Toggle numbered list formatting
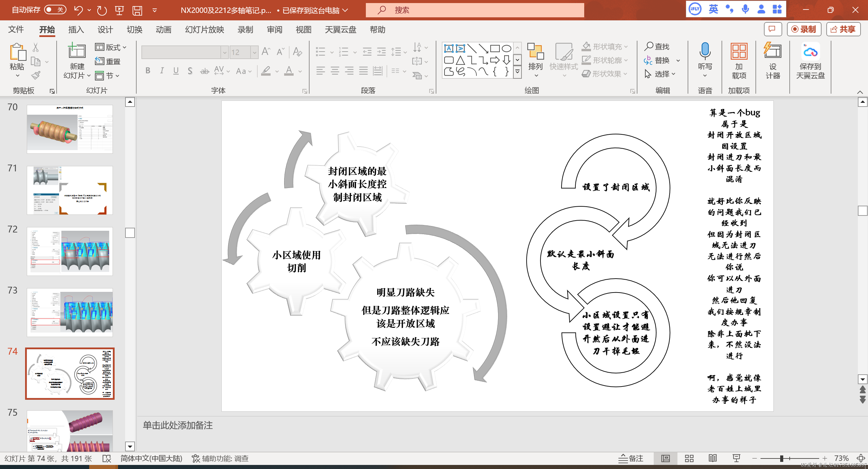 tap(344, 52)
